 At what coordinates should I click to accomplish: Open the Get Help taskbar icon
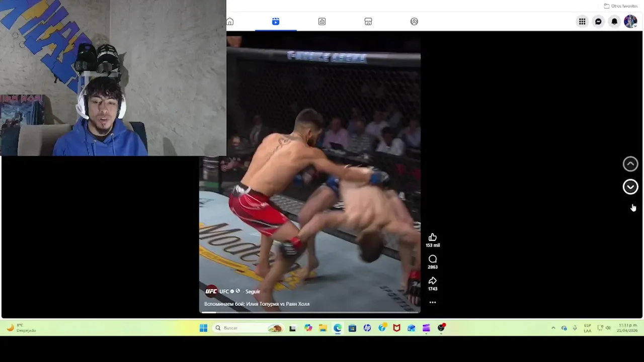pyautogui.click(x=382, y=328)
